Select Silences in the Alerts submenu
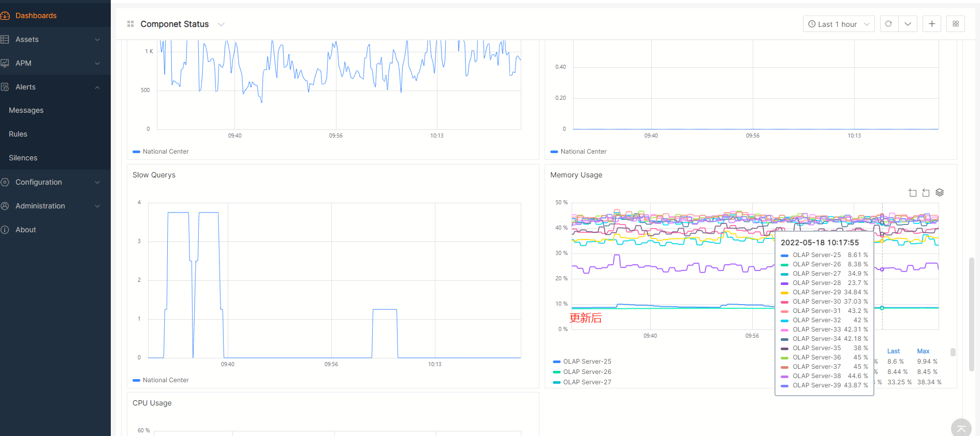 [23, 158]
